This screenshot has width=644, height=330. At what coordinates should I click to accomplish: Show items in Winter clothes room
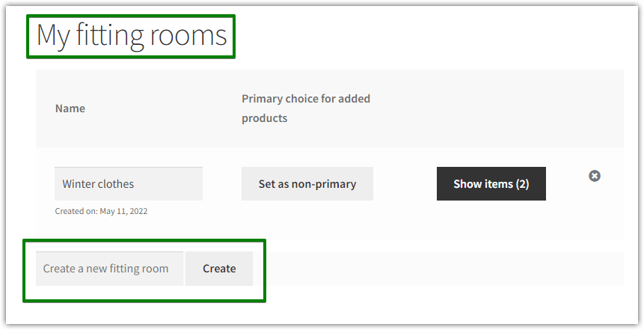491,184
